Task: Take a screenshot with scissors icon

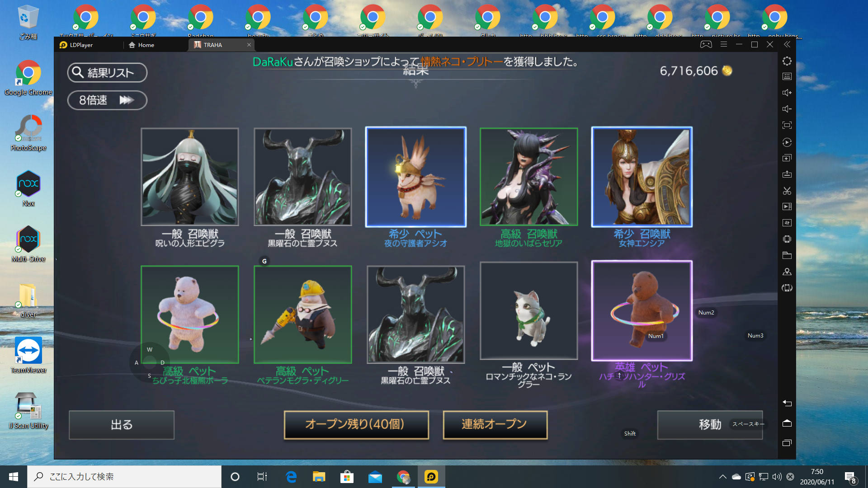Action: pyautogui.click(x=787, y=191)
